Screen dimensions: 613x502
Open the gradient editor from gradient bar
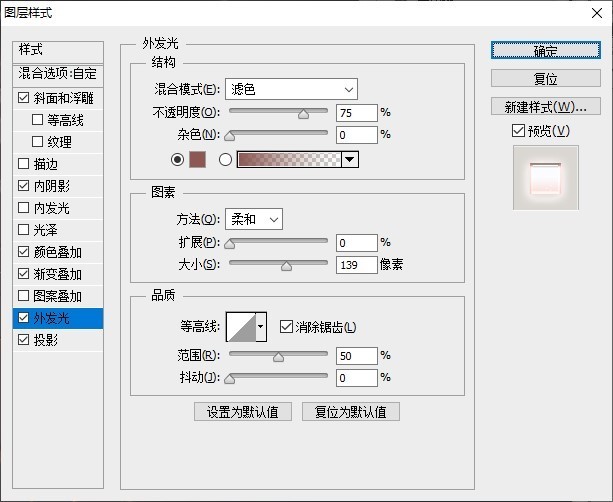pos(289,160)
